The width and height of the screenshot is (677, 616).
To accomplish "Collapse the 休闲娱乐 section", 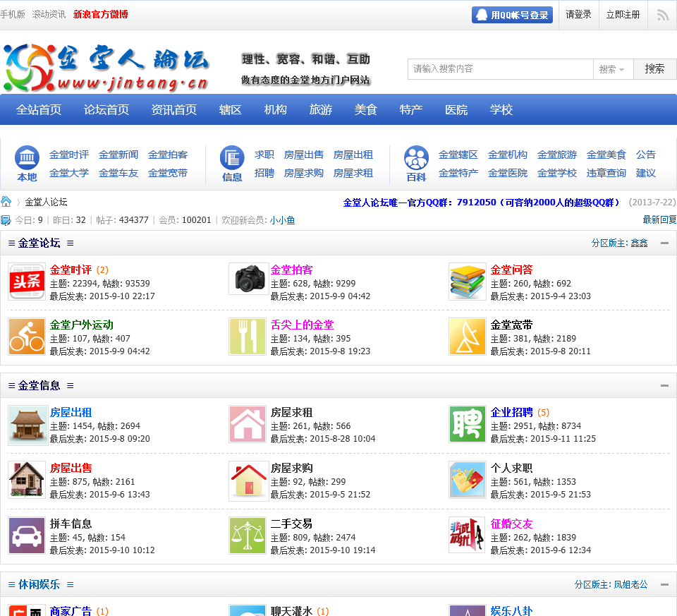I will (x=664, y=584).
